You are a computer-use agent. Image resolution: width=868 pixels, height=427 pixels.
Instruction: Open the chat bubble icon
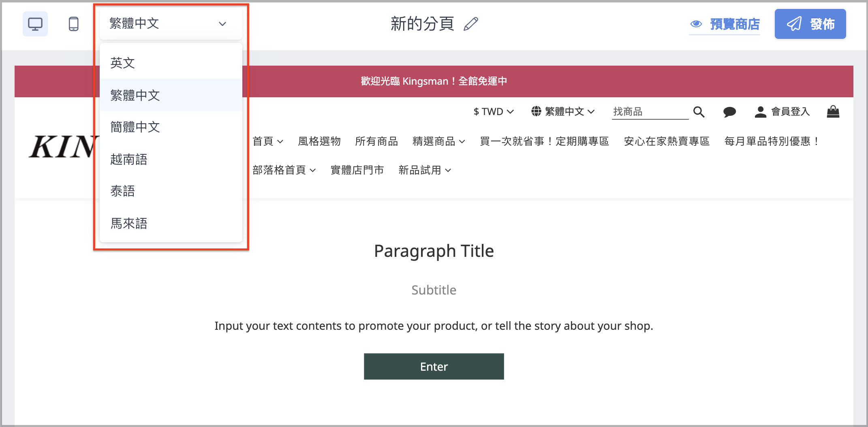pyautogui.click(x=729, y=112)
